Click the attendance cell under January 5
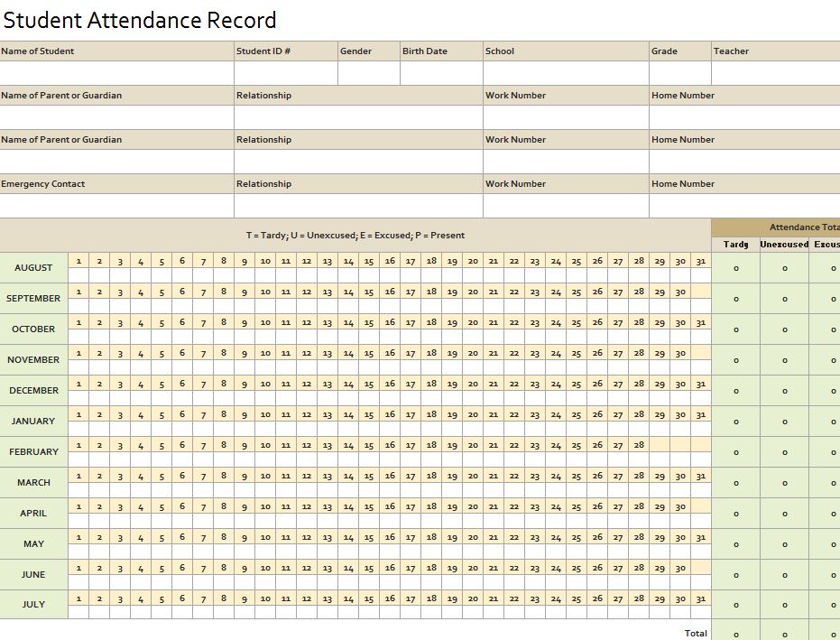The width and height of the screenshot is (840, 640). [162, 429]
